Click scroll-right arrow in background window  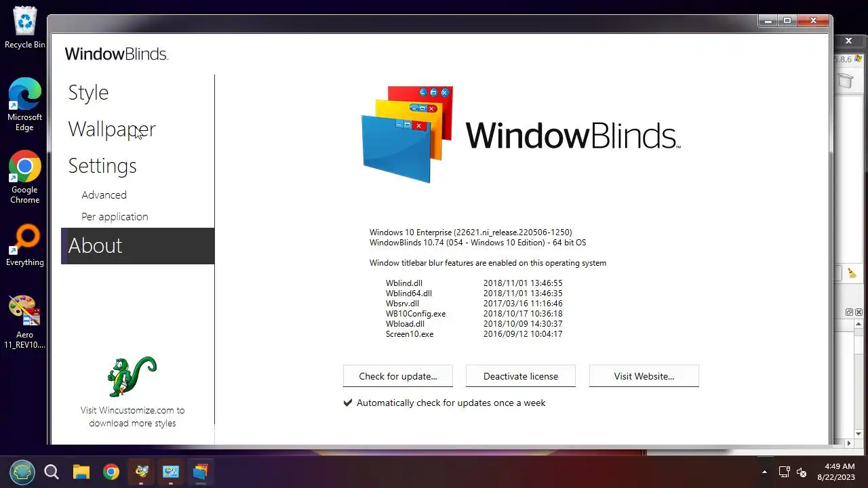pos(849,443)
